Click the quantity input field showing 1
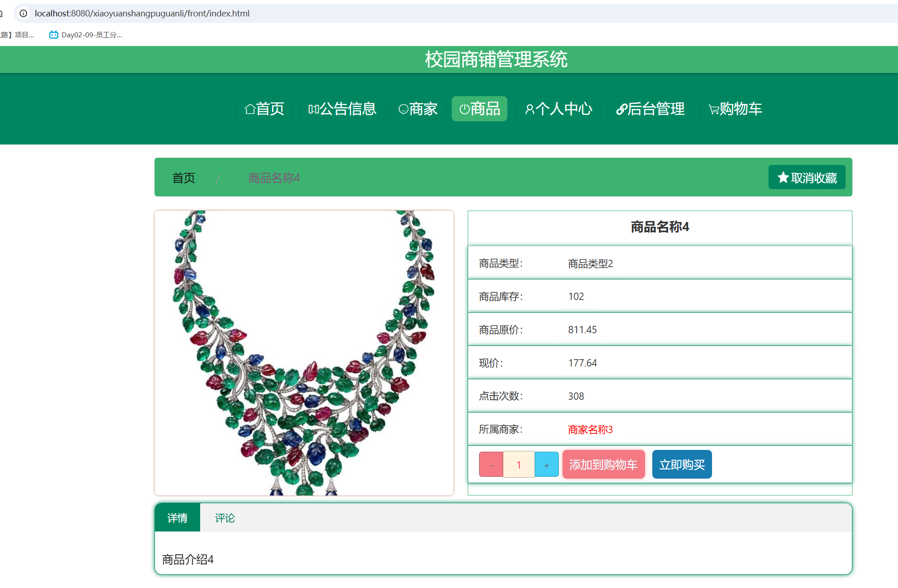The width and height of the screenshot is (898, 588). 519,464
